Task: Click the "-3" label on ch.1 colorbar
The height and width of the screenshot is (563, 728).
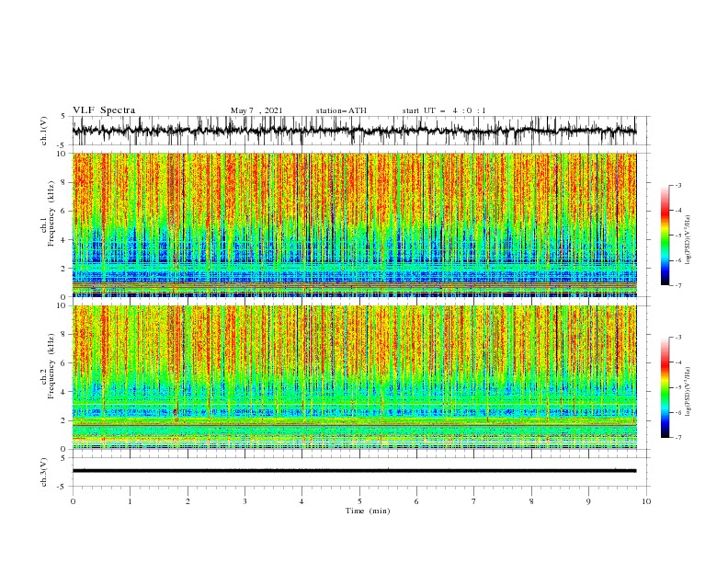Action: pos(678,185)
